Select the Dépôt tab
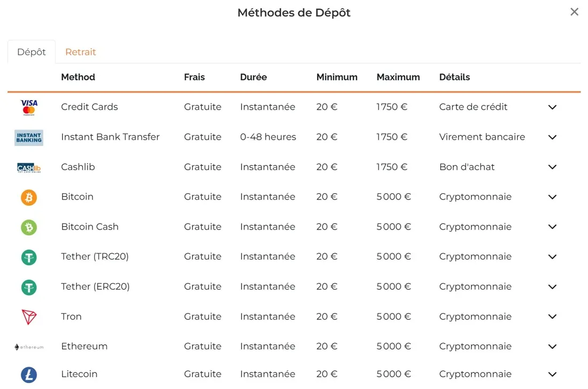588x389 pixels. click(x=32, y=52)
